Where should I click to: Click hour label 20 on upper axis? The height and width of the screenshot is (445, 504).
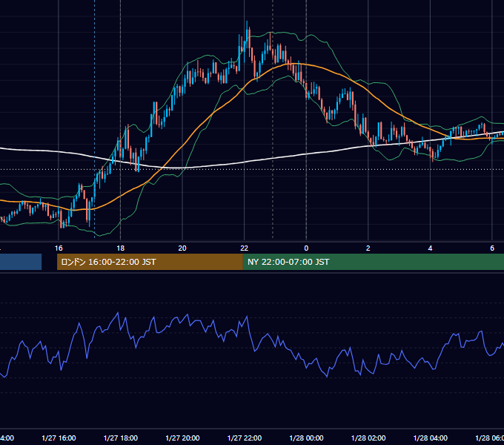(x=182, y=248)
